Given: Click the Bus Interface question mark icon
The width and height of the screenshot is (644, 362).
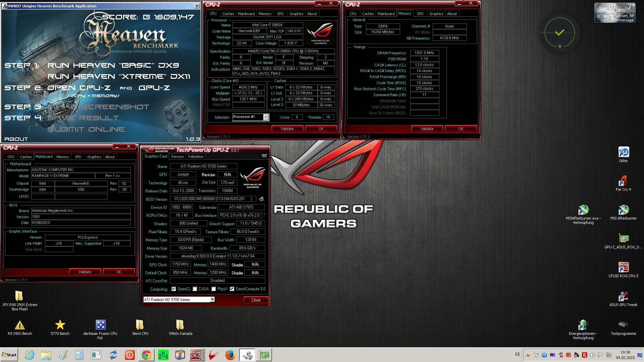Looking at the screenshot, I should pyautogui.click(x=264, y=215).
